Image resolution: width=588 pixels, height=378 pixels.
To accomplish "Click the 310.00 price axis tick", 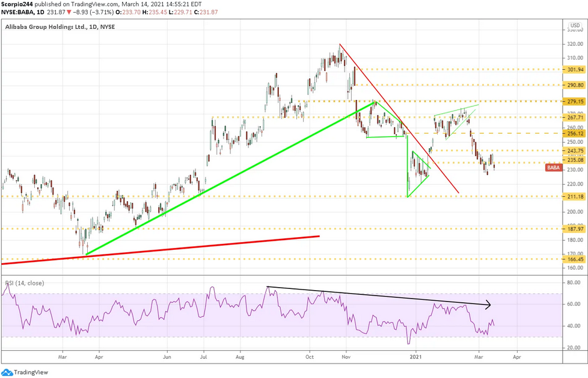I will [x=575, y=58].
